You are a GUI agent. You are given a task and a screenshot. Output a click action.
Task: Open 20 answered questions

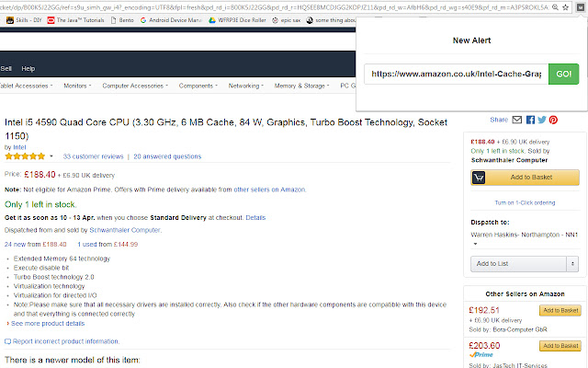pos(167,156)
